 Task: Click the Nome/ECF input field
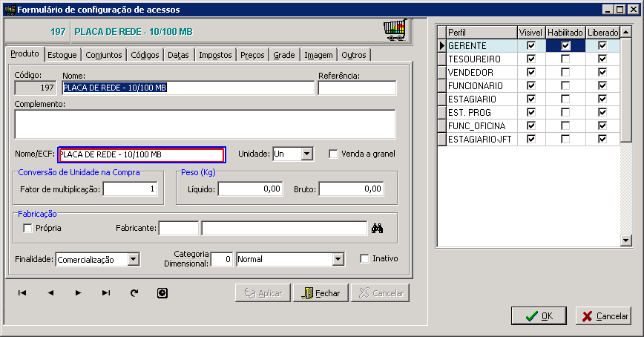[x=141, y=154]
